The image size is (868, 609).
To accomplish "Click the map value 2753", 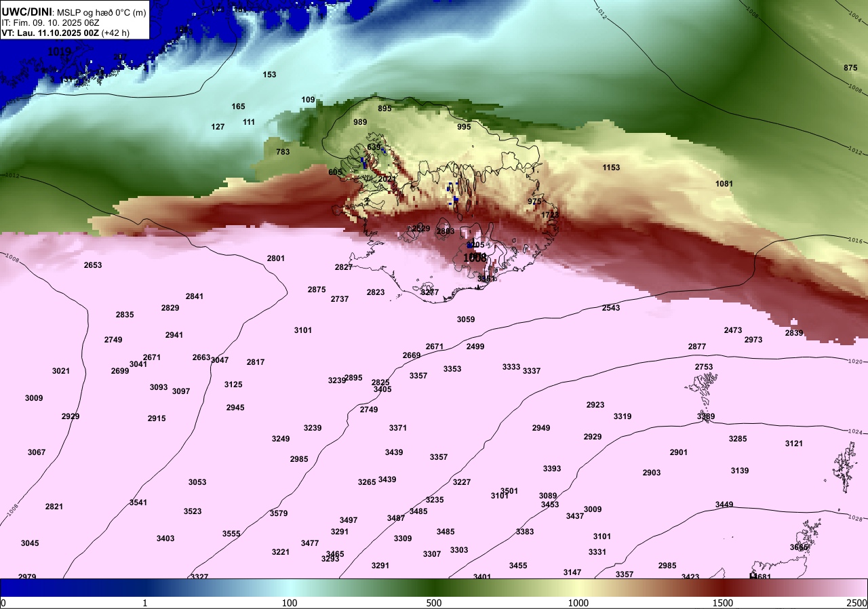I will [704, 367].
